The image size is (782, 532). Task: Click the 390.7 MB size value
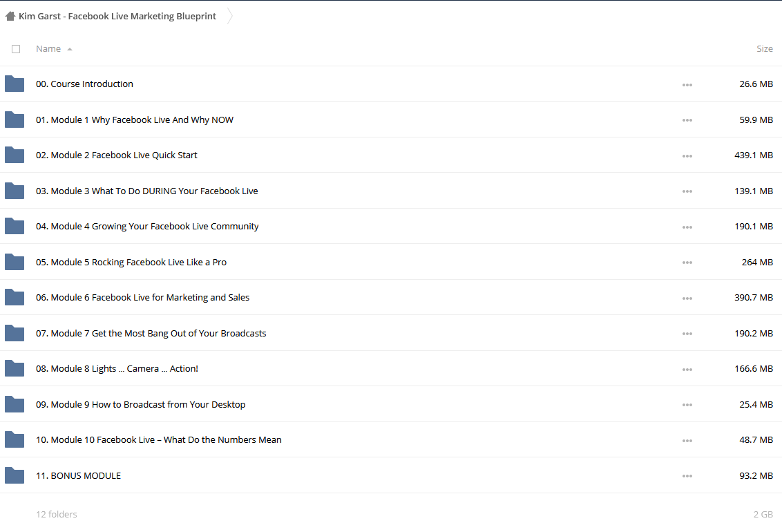(754, 297)
